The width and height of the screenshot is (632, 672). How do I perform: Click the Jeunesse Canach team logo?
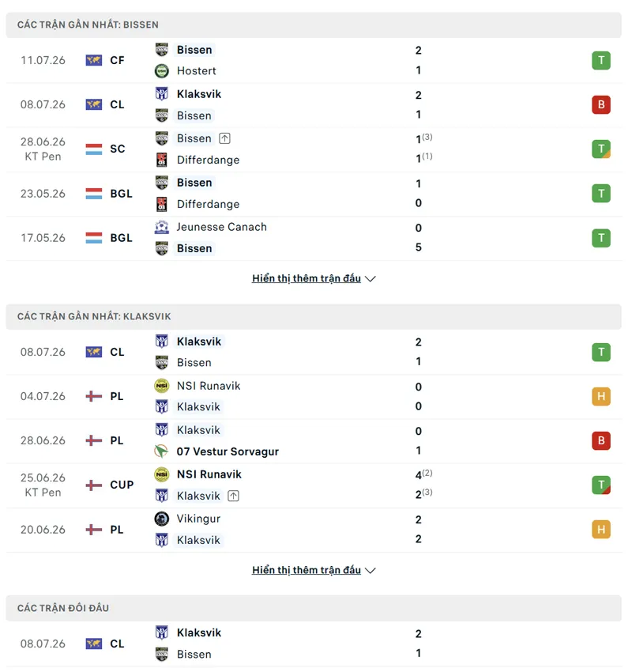click(161, 227)
